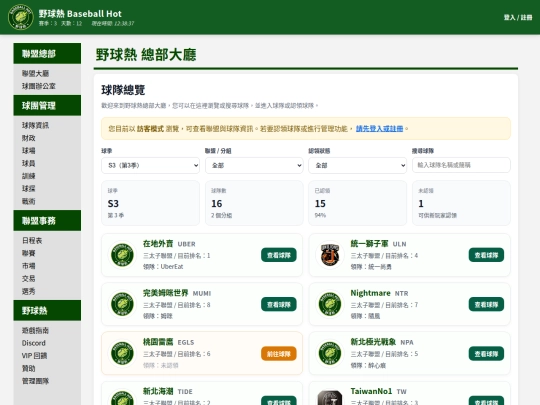View team button for 在地外賣 UBER
Image resolution: width=540 pixels, height=405 pixels.
279,255
